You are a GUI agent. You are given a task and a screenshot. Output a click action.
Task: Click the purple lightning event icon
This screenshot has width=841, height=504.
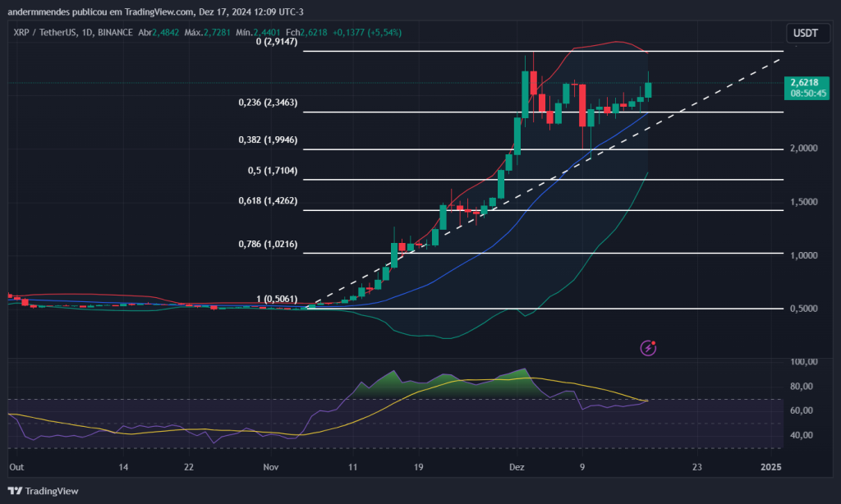tap(649, 348)
